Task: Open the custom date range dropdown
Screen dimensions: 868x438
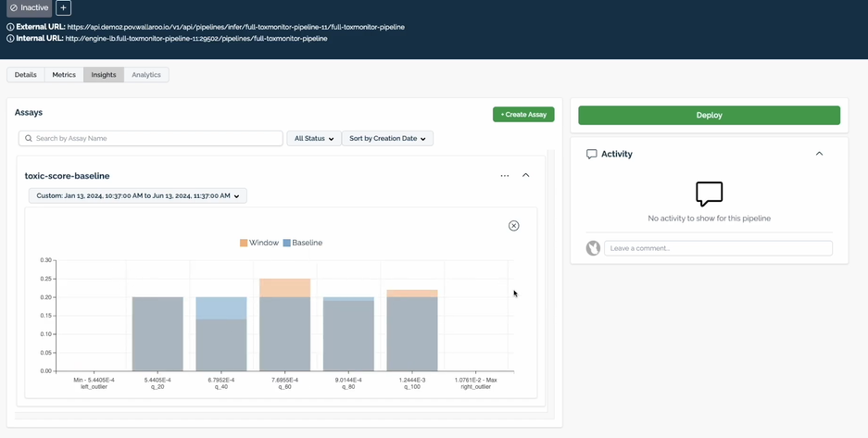Action: [138, 195]
